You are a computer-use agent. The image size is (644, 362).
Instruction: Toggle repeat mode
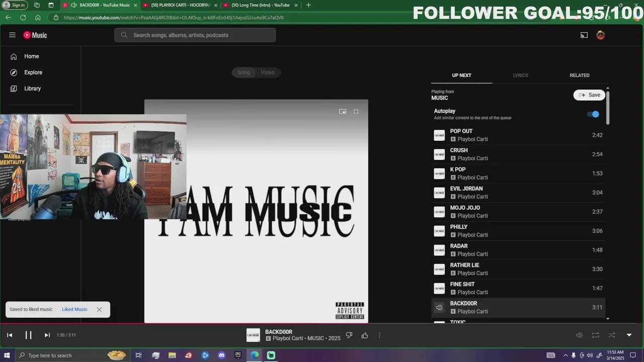[596, 335]
